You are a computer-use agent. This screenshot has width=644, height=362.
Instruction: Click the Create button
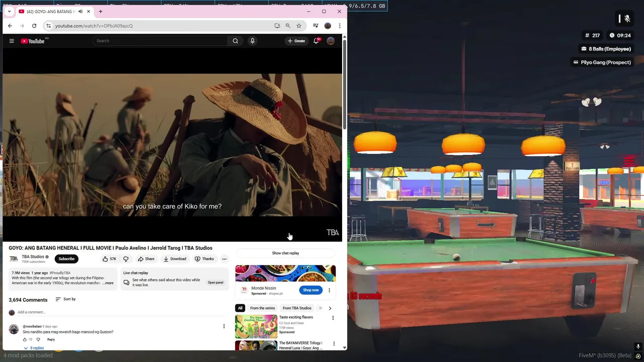point(296,41)
